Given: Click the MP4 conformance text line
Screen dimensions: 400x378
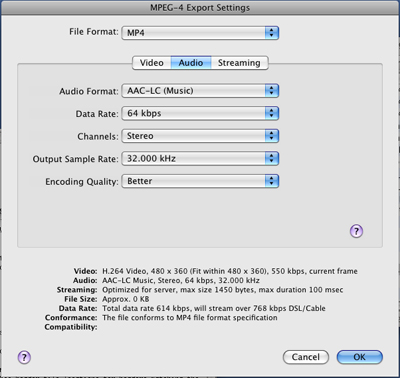Looking at the screenshot, I should [190, 318].
